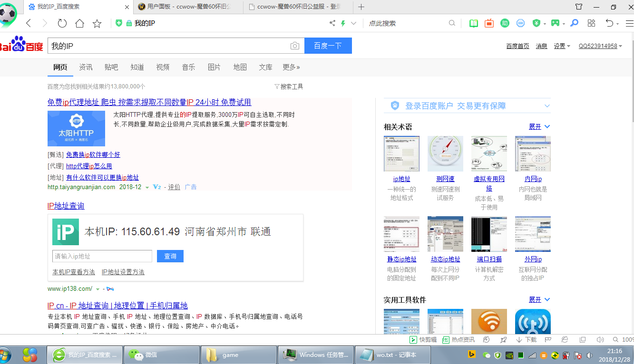Go to the browser home page icon
Image resolution: width=634 pixels, height=364 pixels.
79,23
